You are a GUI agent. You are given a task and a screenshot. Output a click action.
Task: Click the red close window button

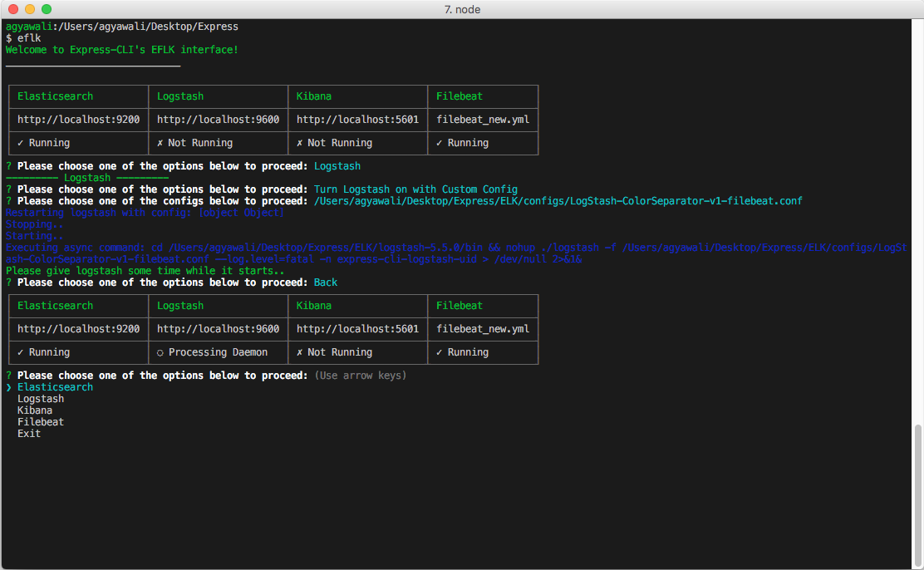[13, 9]
